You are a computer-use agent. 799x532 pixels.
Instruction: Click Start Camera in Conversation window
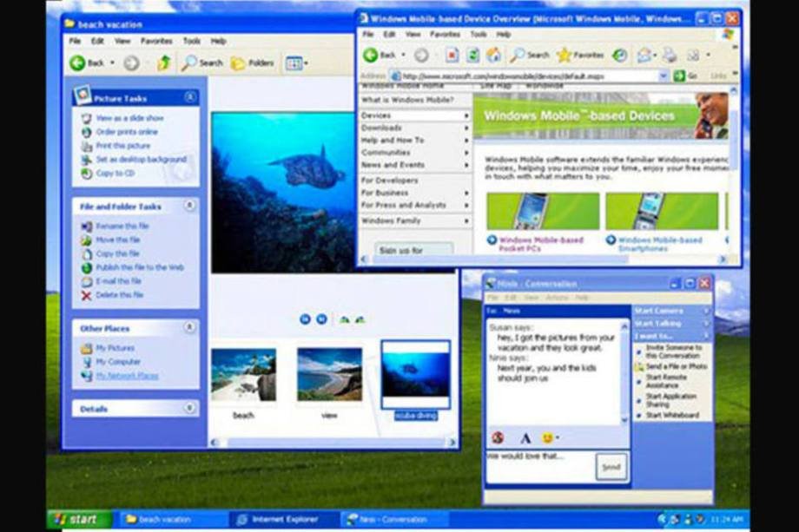(x=672, y=311)
